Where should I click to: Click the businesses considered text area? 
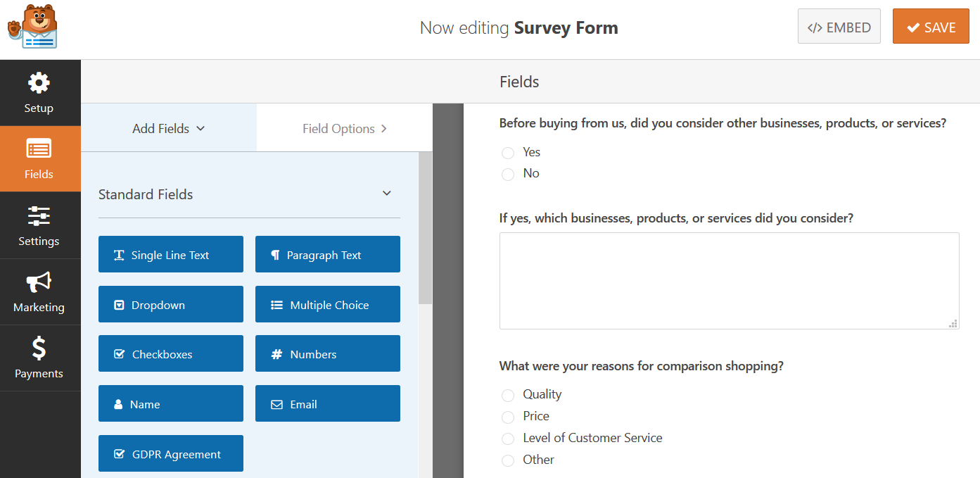pos(729,280)
